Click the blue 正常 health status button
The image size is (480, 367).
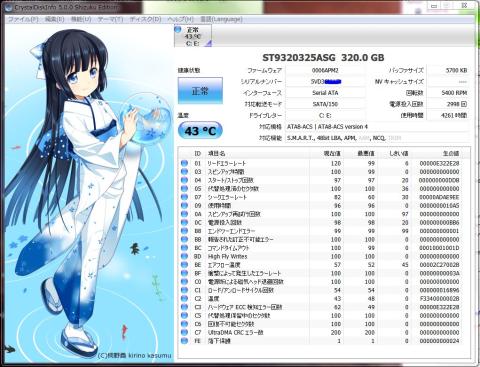click(x=200, y=91)
